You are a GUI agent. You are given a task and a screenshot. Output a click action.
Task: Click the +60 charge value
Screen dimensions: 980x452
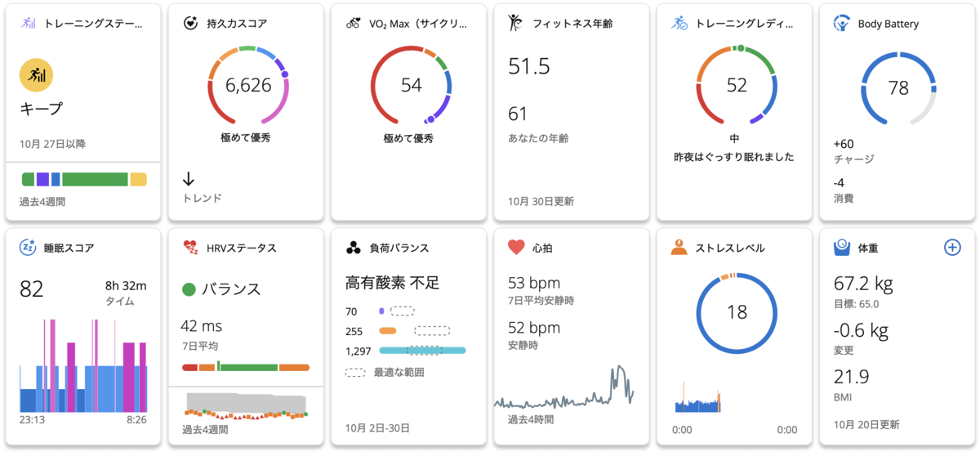click(844, 144)
